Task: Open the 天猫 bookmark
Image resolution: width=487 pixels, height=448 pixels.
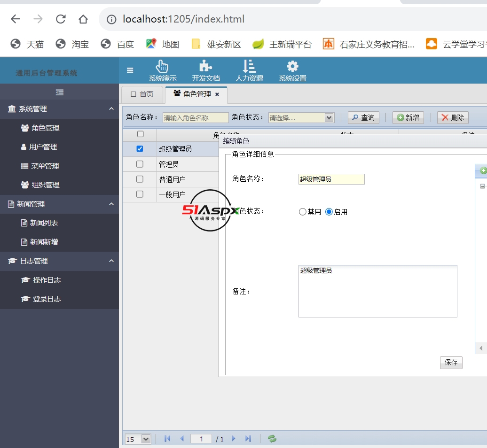Action: pos(27,44)
